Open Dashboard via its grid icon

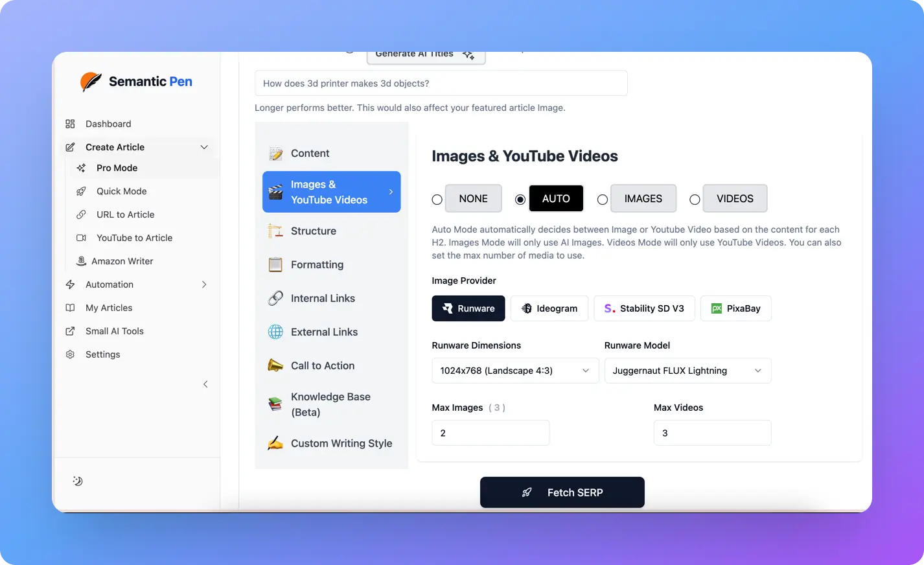coord(71,124)
